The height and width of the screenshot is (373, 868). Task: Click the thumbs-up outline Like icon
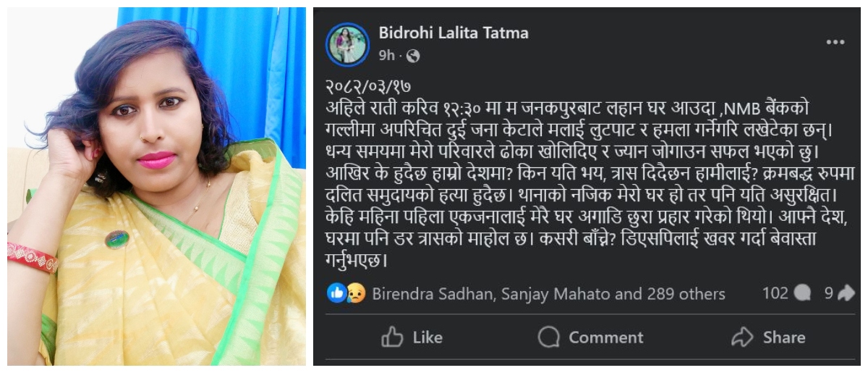pyautogui.click(x=392, y=337)
